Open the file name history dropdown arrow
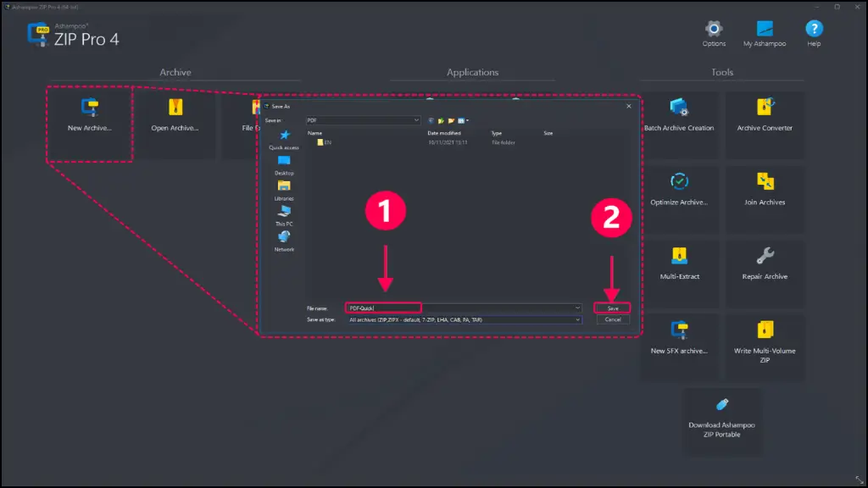Viewport: 868px width, 488px height. (x=577, y=308)
